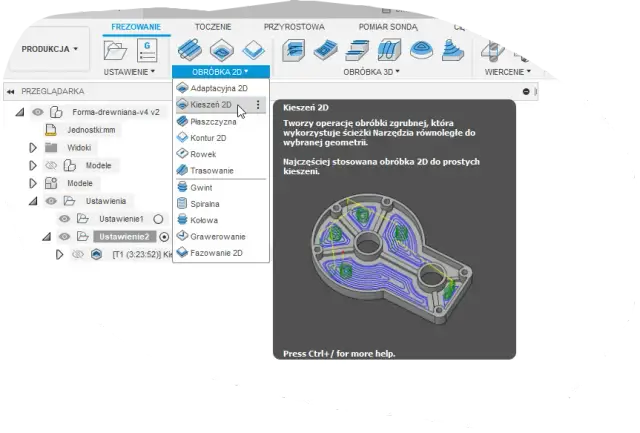The image size is (640, 433).
Task: Select the 2D contour toolbar icon
Action: pos(253,50)
